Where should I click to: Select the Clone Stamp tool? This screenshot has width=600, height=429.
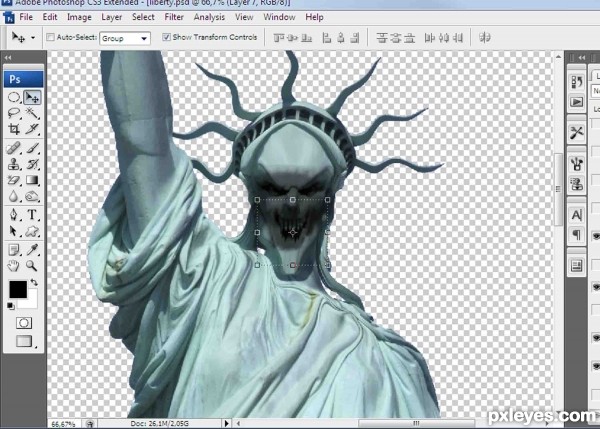14,164
